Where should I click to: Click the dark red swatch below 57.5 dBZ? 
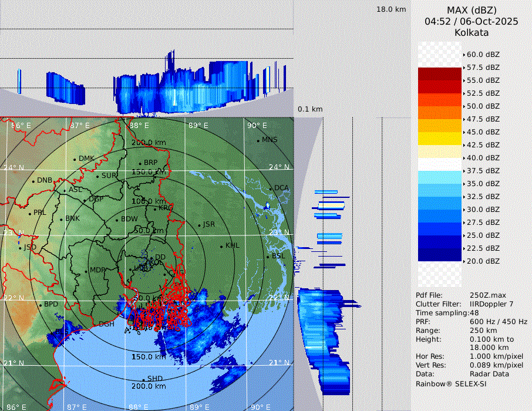[439, 74]
